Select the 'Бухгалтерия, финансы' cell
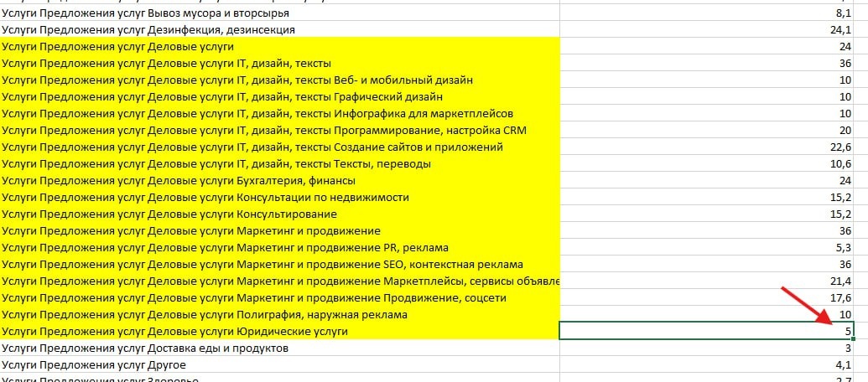Screen dimensions: 868x382 (279, 181)
